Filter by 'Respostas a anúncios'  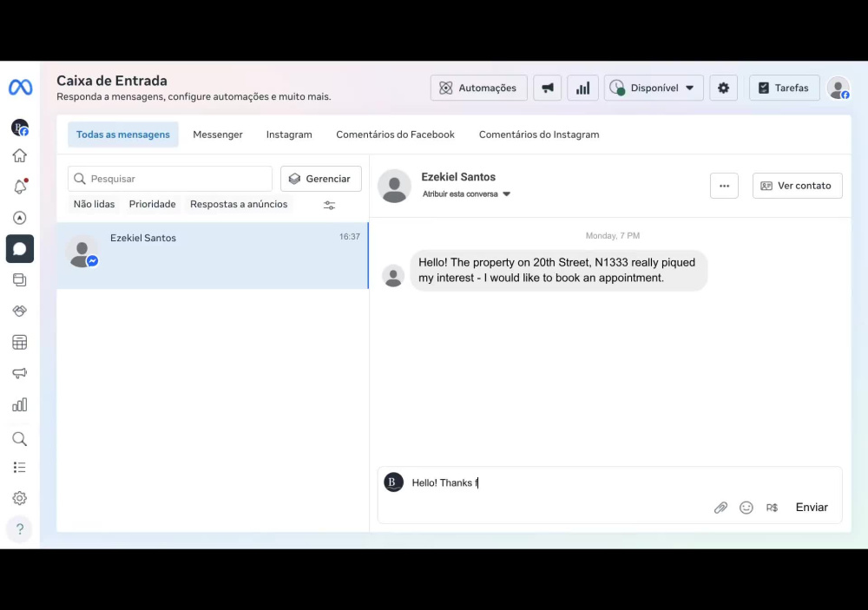239,204
